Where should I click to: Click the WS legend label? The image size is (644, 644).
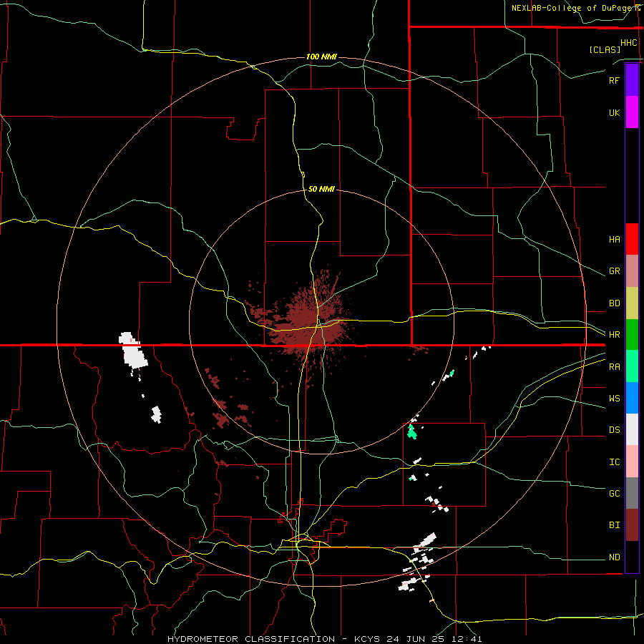(x=614, y=399)
